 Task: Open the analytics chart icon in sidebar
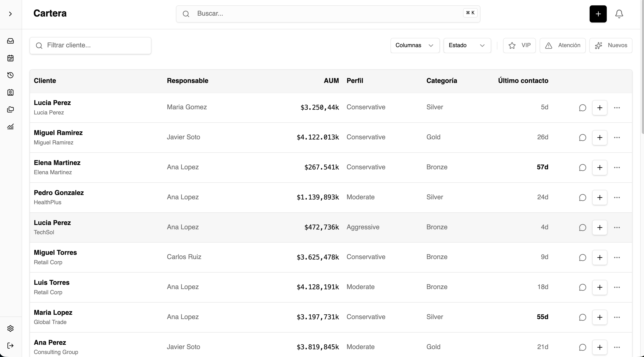click(x=10, y=127)
